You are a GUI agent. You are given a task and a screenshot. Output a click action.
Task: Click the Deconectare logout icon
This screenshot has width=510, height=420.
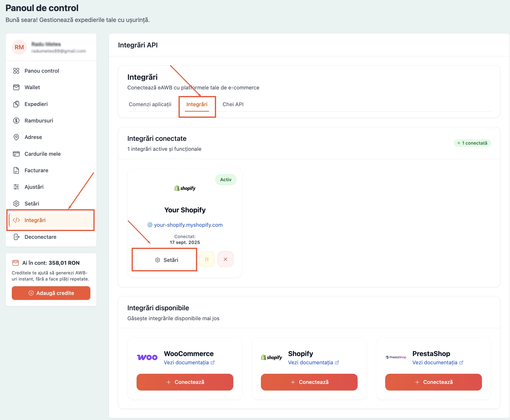tap(16, 237)
